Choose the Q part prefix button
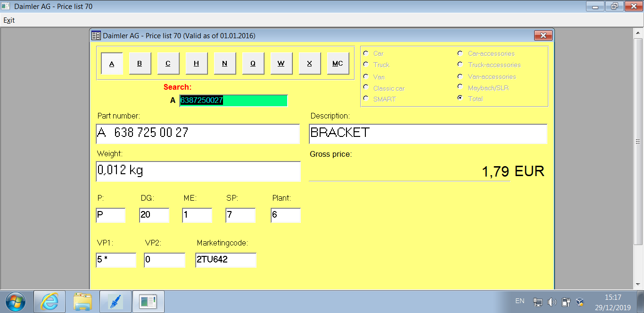 tap(253, 64)
